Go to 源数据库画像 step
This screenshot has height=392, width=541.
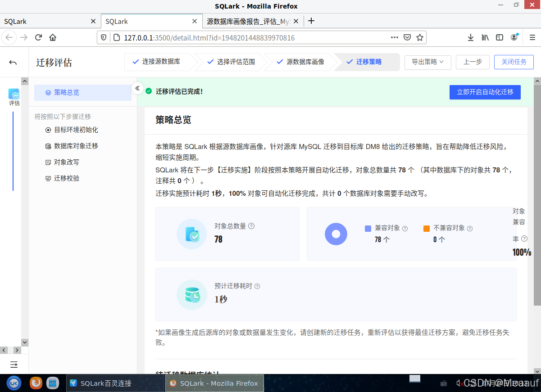[x=302, y=62]
